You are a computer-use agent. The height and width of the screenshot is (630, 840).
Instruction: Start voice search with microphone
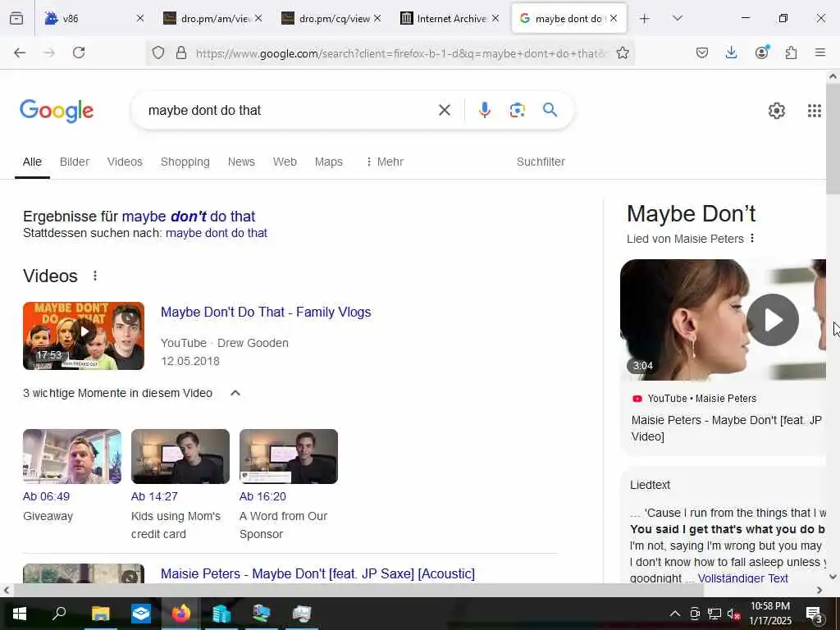click(x=484, y=111)
